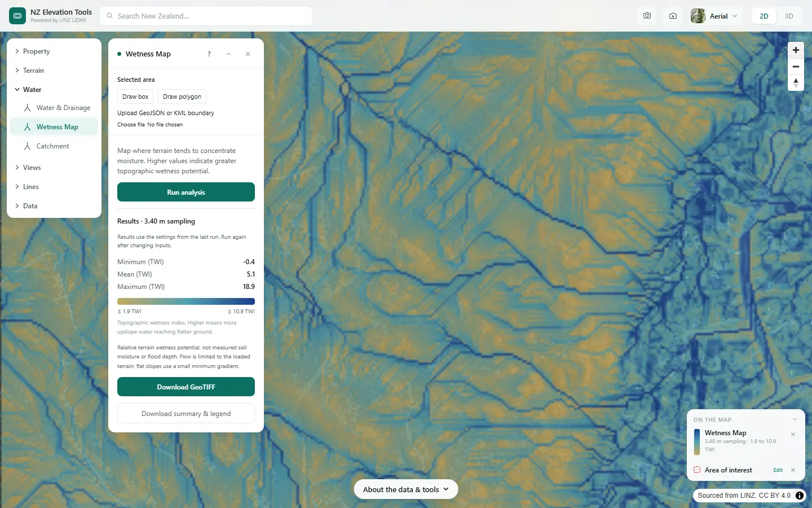812x508 pixels.
Task: Click the Run analysis button
Action: (x=186, y=192)
